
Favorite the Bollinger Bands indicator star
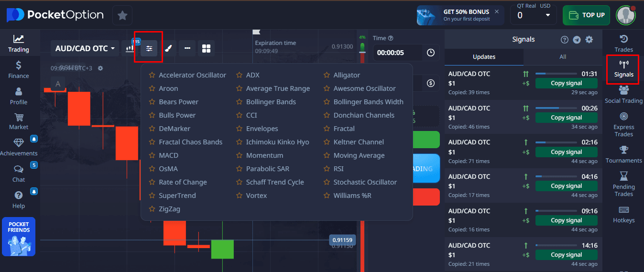[x=240, y=102]
